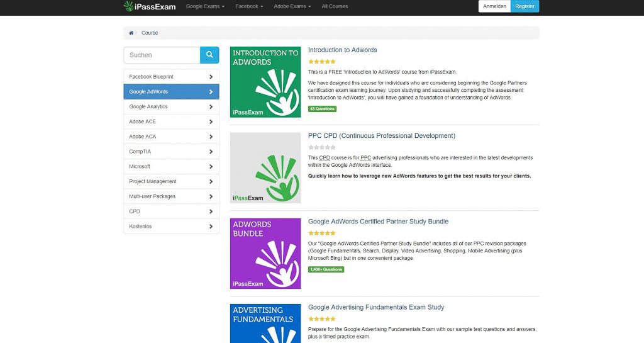Click the five-star rating under Introduction to Adwords

tap(321, 62)
